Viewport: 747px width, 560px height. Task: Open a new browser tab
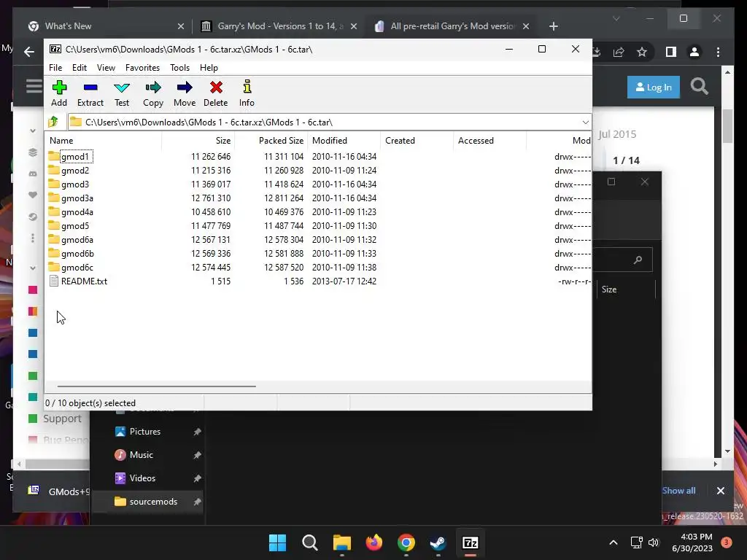point(553,26)
